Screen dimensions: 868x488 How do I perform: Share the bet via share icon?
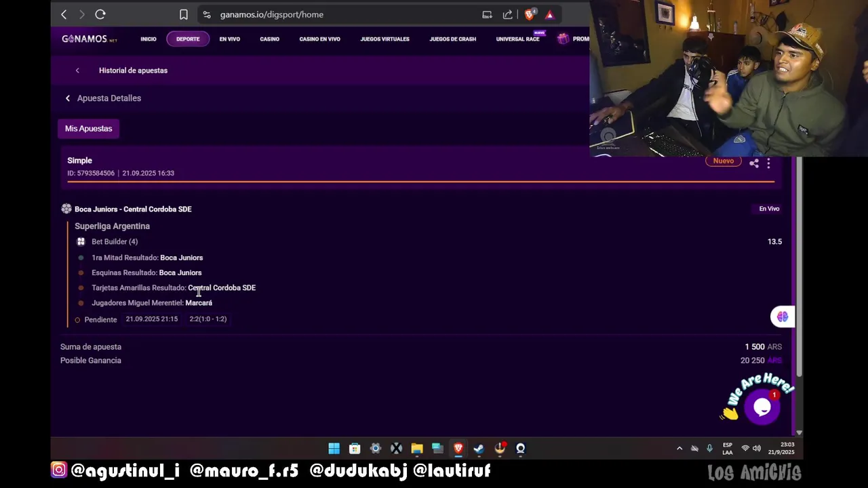754,163
